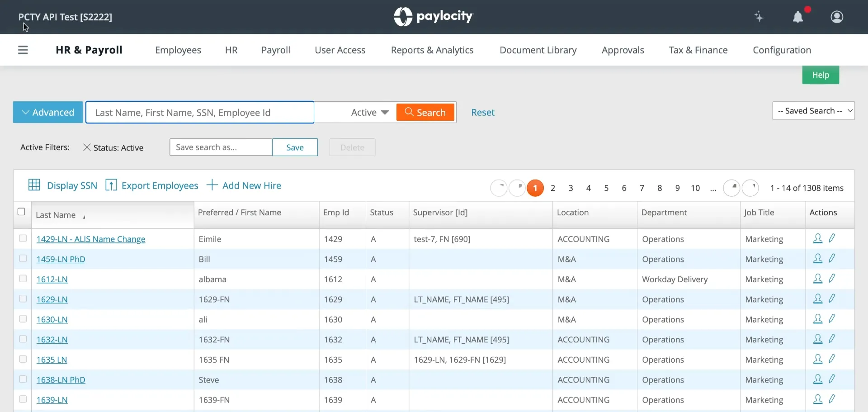This screenshot has width=868, height=412.
Task: Focus the employee name search field
Action: tap(200, 112)
